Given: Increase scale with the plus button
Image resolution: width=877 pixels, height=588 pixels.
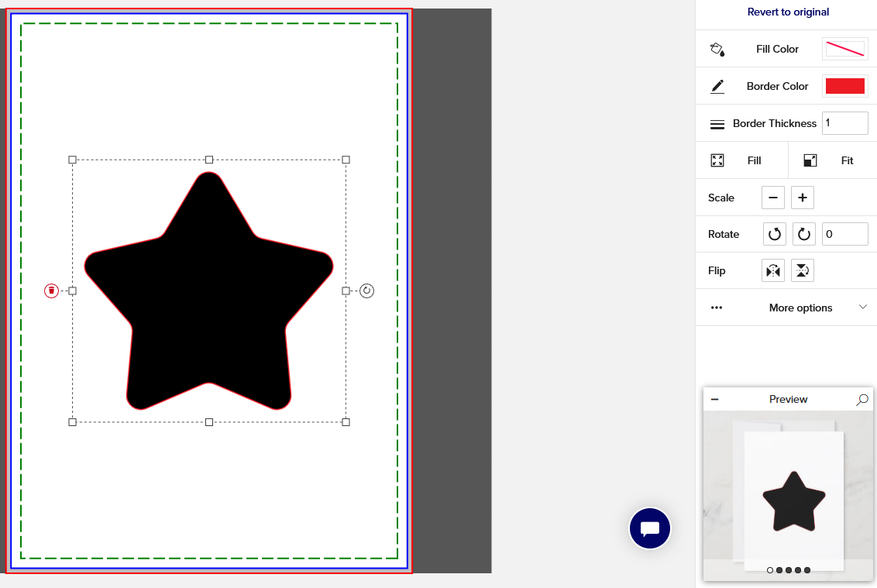Looking at the screenshot, I should click(x=802, y=198).
